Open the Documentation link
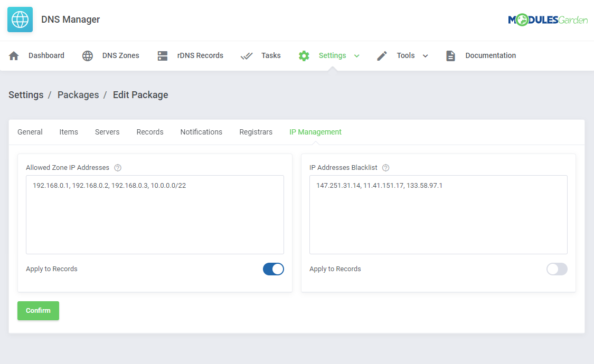594x364 pixels. (491, 55)
